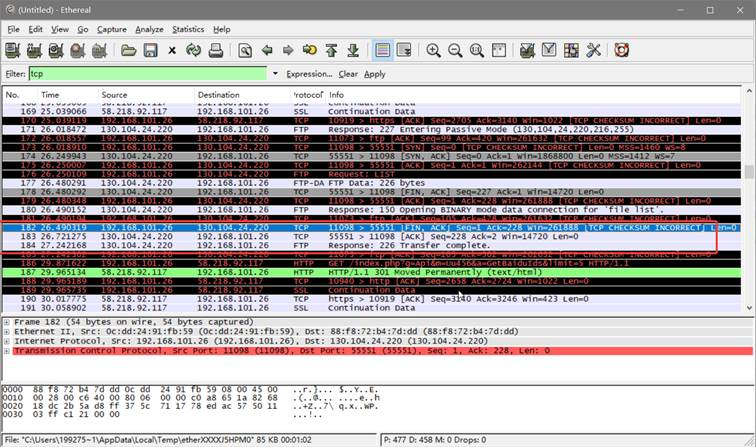Open the filter history dropdown arrow

click(275, 74)
